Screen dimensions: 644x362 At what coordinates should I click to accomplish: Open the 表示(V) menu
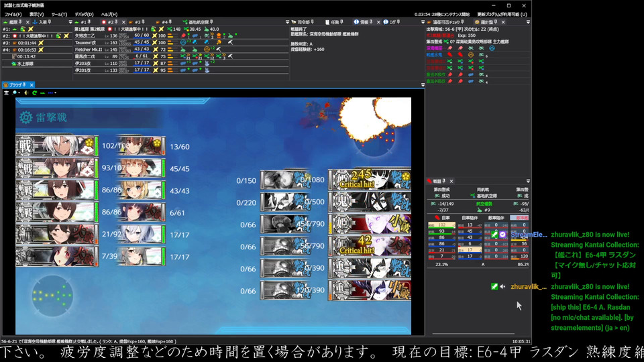coord(36,14)
